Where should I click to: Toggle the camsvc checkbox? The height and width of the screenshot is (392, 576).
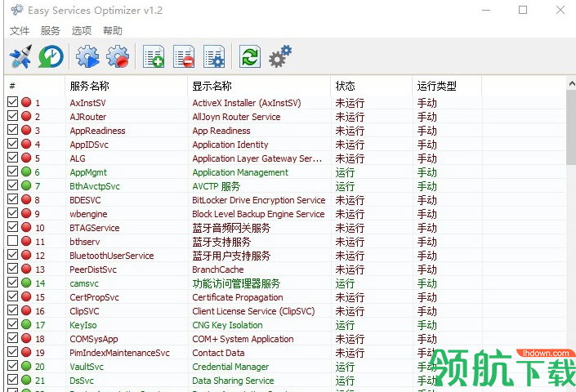click(x=12, y=283)
